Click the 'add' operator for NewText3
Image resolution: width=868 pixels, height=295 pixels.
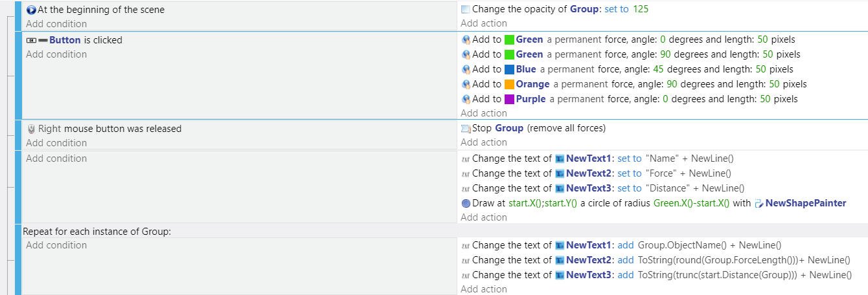[x=626, y=275]
